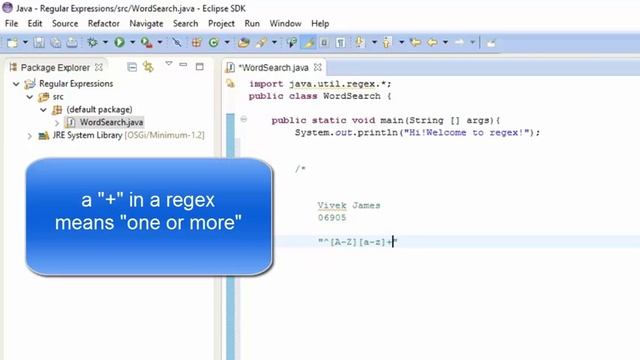640x360 pixels.
Task: Click the fold toggle beside main method
Action: pos(244,120)
